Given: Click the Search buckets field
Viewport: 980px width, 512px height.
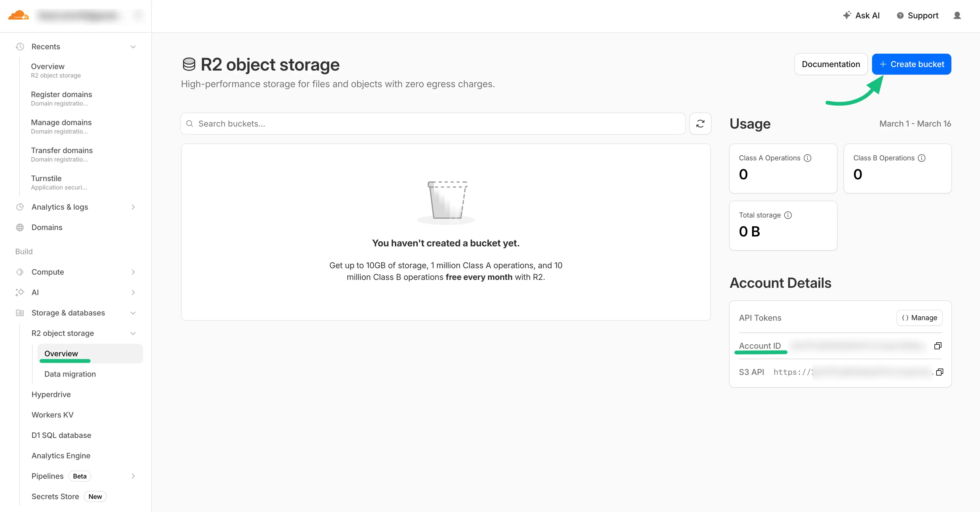Looking at the screenshot, I should [x=418, y=124].
